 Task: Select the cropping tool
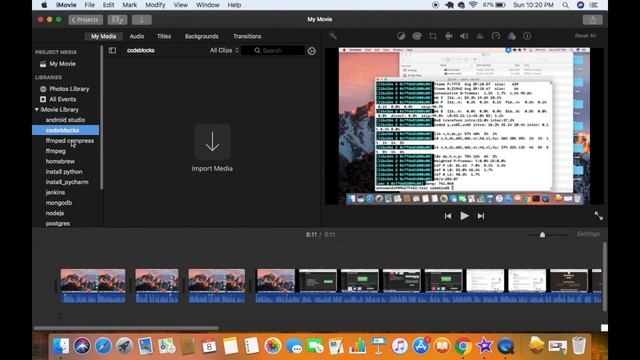coord(433,36)
